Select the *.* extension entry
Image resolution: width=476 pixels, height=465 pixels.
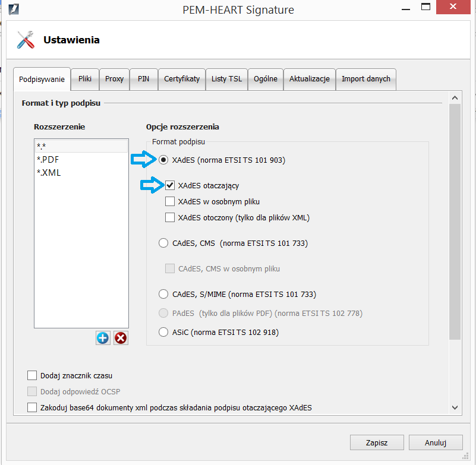click(x=81, y=146)
